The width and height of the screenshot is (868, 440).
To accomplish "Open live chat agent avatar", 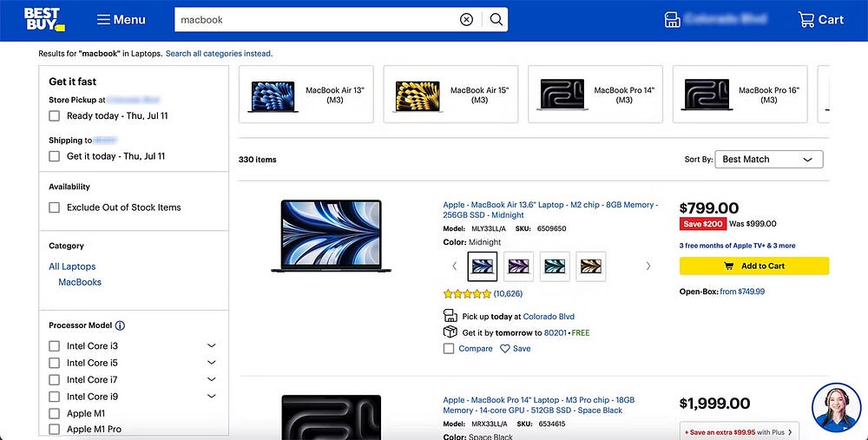I will (836, 409).
